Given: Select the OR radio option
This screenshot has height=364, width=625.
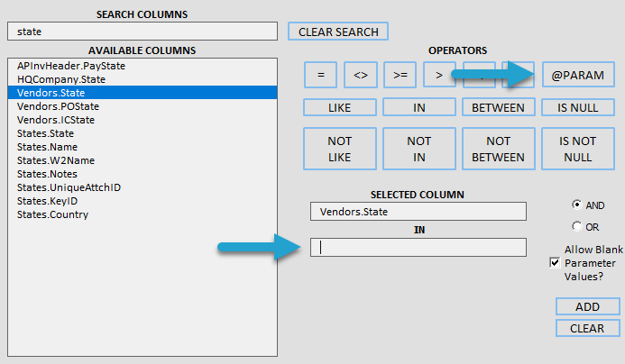Looking at the screenshot, I should click(x=577, y=226).
